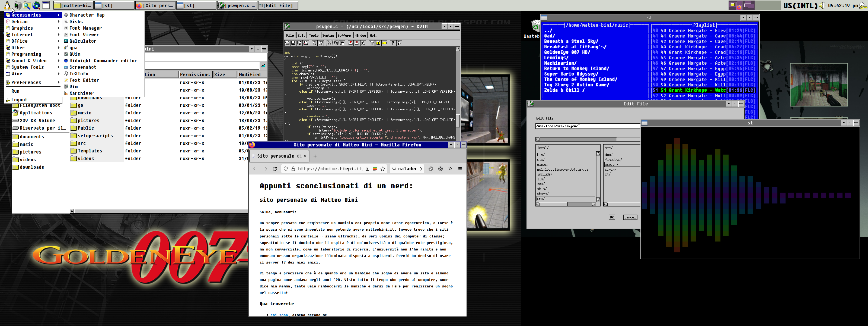This screenshot has height=326, width=868.
Task: Click the Open file icon in GVim toolbar
Action: point(287,43)
